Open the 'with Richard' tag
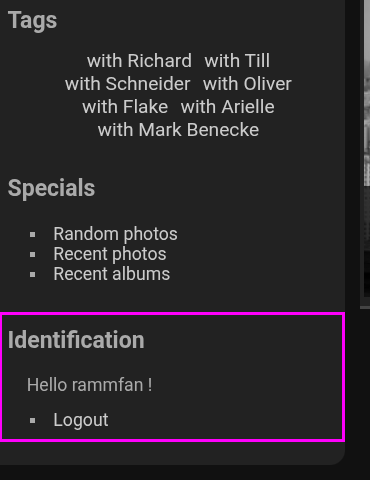This screenshot has width=370, height=480. click(x=139, y=61)
